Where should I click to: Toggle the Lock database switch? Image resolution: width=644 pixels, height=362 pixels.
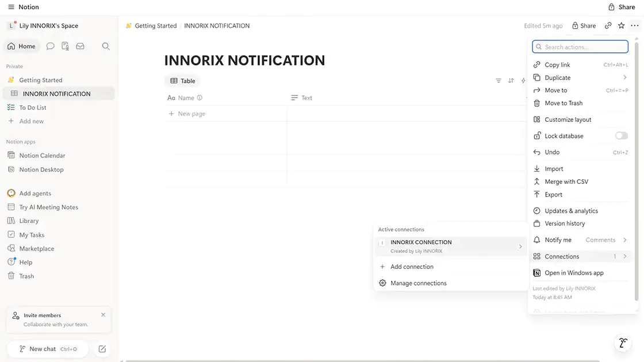click(x=621, y=136)
